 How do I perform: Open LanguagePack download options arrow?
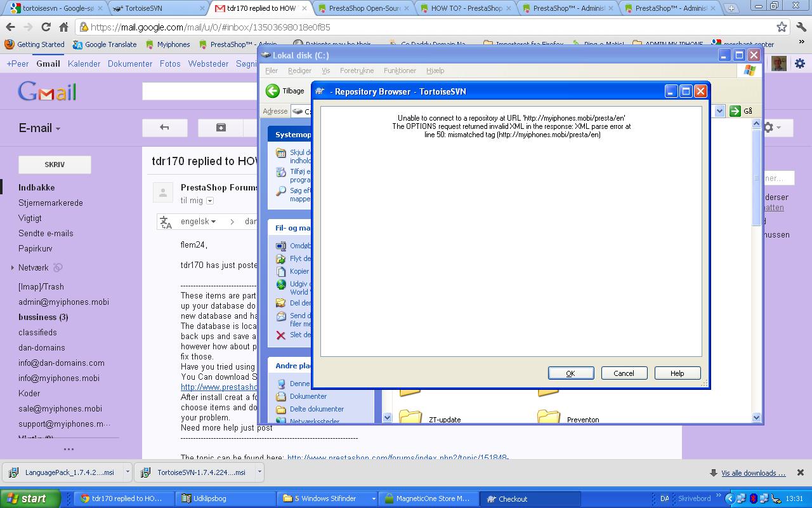point(128,472)
